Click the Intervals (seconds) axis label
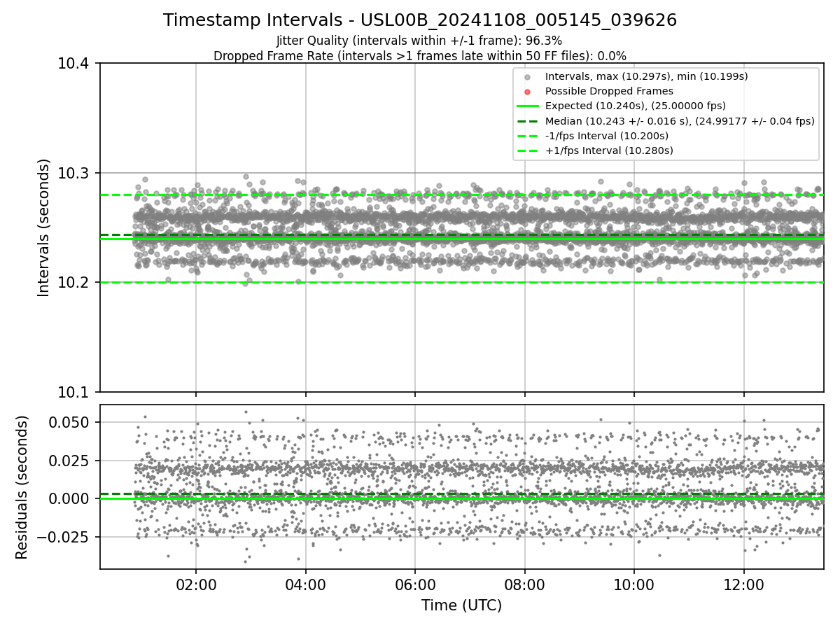 pos(44,227)
